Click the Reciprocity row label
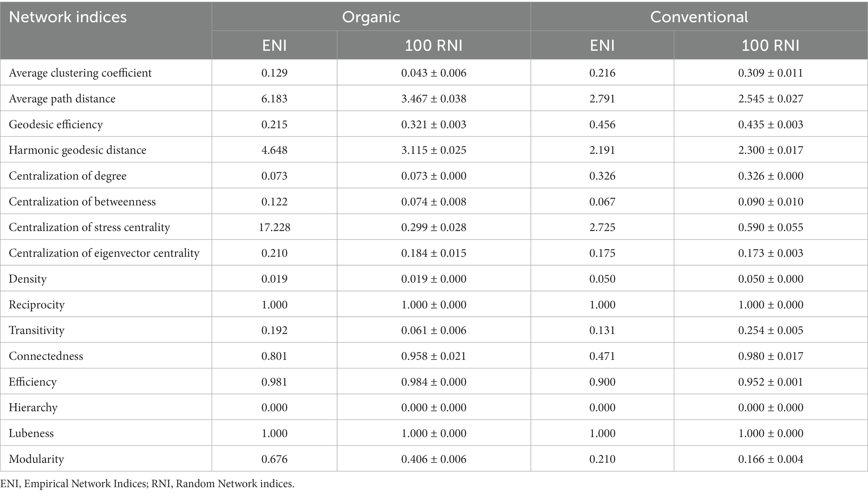The image size is (868, 493). pyautogui.click(x=37, y=305)
